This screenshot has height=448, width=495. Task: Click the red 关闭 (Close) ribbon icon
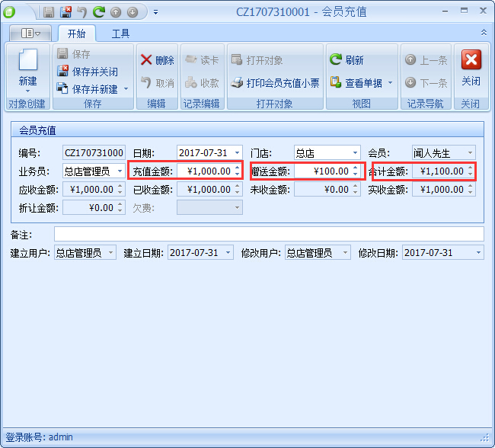(x=471, y=60)
